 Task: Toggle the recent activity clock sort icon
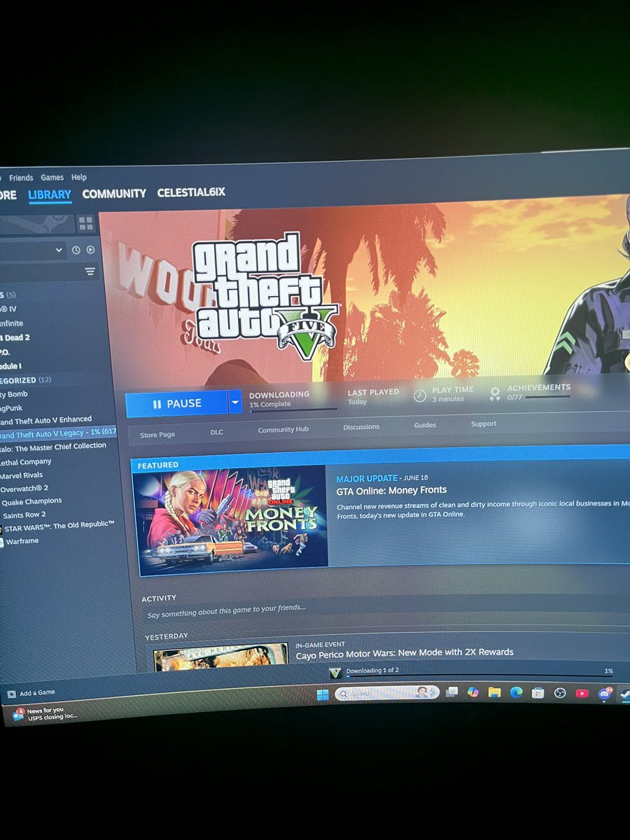[76, 250]
